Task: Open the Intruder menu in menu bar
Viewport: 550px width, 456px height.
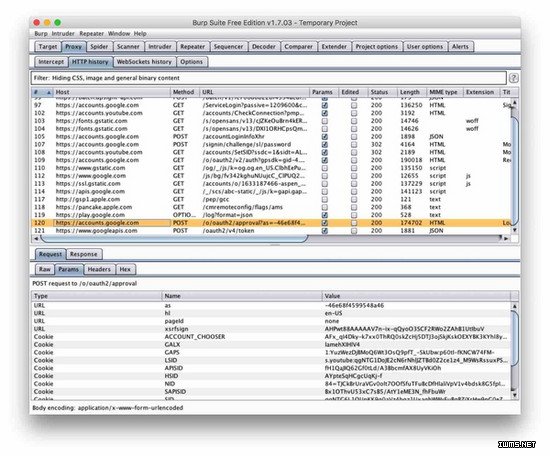Action: point(63,34)
